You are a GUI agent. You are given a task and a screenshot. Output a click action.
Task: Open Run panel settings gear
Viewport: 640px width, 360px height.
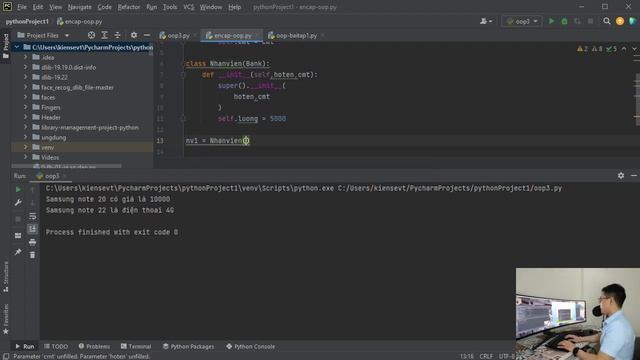621,176
